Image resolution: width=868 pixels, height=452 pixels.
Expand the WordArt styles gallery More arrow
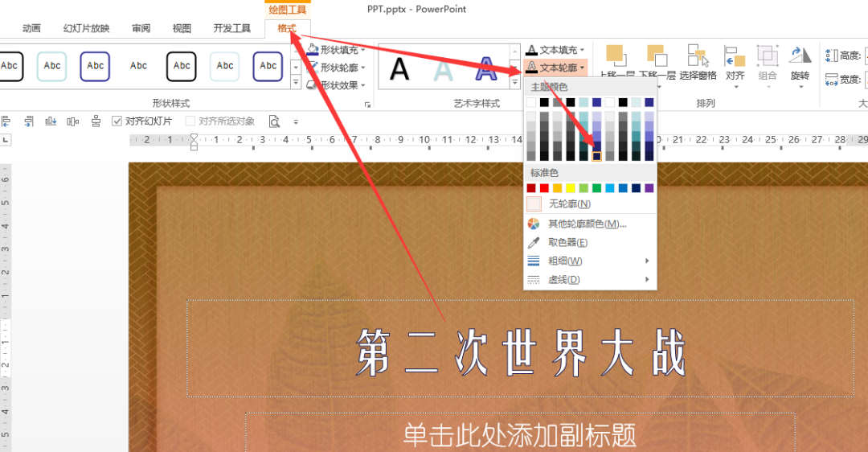click(x=515, y=83)
